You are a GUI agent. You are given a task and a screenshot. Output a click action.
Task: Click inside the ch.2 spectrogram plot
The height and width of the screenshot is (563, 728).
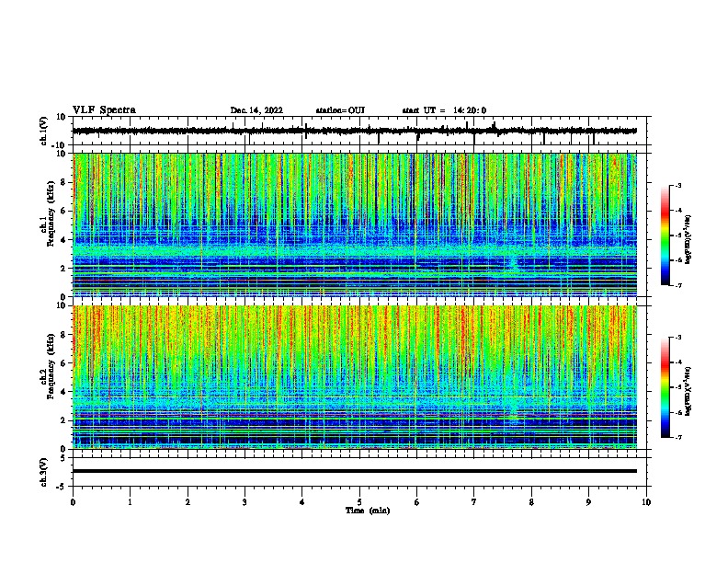click(355, 377)
